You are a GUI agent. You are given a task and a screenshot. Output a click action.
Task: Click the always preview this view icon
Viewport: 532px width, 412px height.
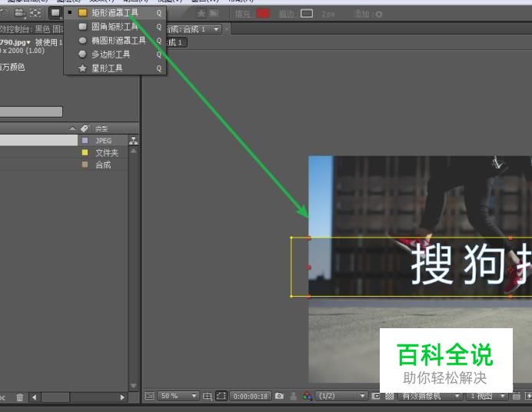point(150,396)
